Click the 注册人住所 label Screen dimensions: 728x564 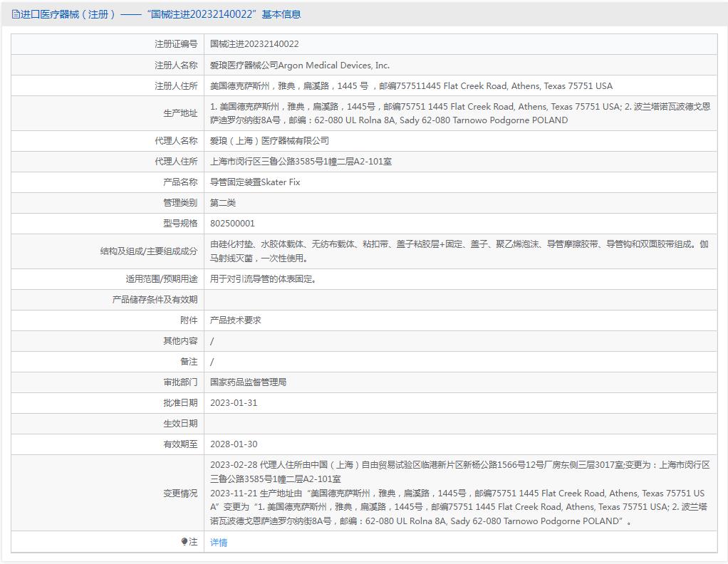click(176, 86)
